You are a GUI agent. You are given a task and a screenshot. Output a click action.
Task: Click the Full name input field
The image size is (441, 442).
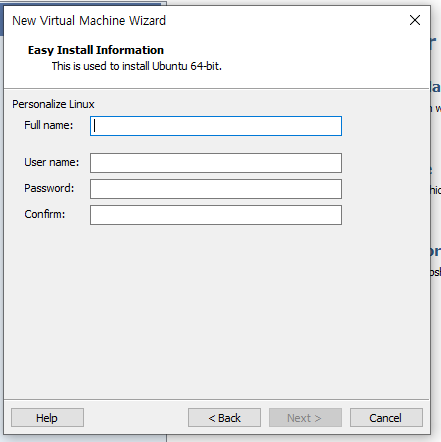coord(216,126)
